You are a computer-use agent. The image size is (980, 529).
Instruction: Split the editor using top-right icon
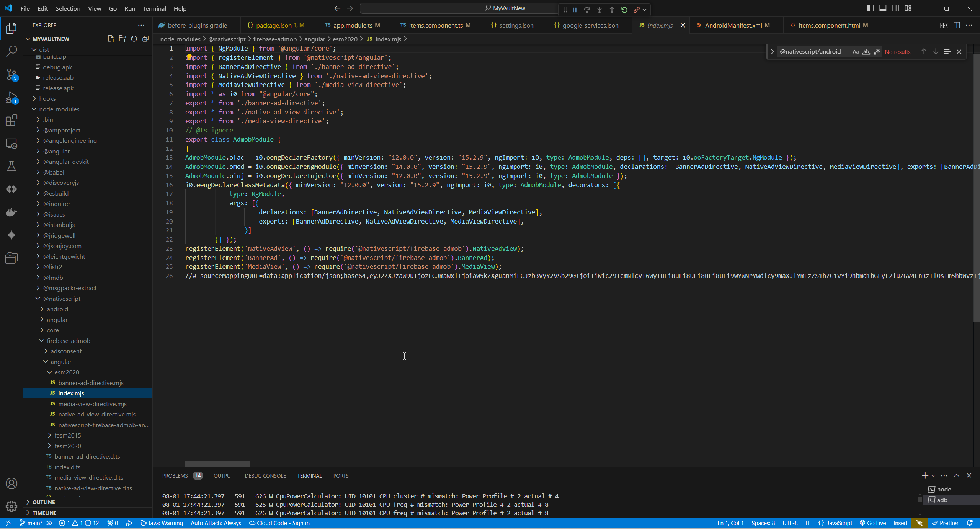click(x=957, y=25)
